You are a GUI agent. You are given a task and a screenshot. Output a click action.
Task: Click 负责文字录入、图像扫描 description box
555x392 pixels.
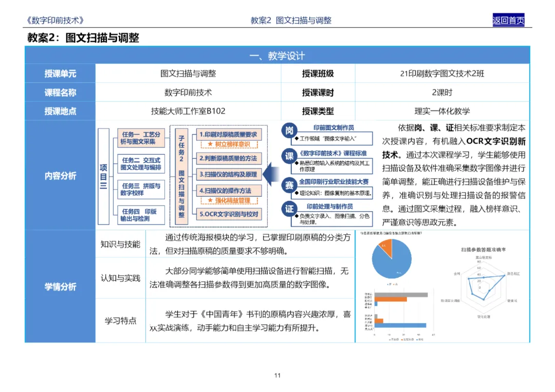(331, 219)
